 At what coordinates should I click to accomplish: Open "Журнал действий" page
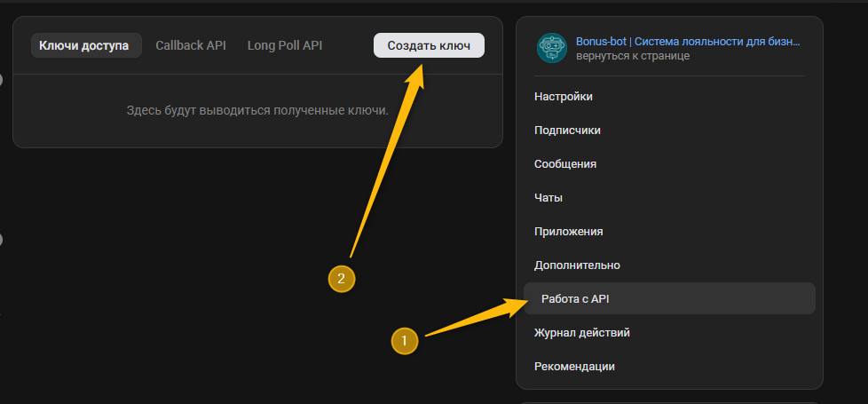(582, 333)
